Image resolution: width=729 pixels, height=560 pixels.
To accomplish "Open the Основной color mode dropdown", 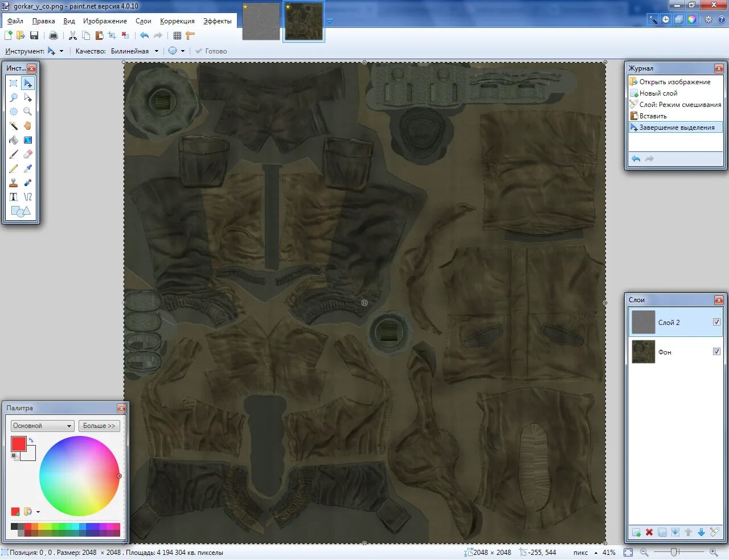I will click(43, 426).
